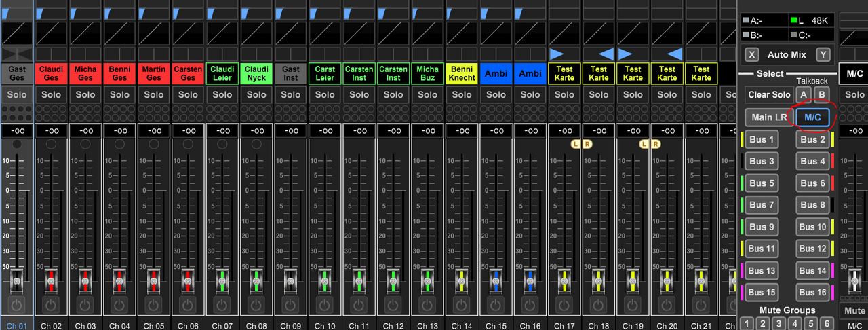Mute channel Ch 14 with its power icon
Screen dimensions: 868x330
(462, 305)
